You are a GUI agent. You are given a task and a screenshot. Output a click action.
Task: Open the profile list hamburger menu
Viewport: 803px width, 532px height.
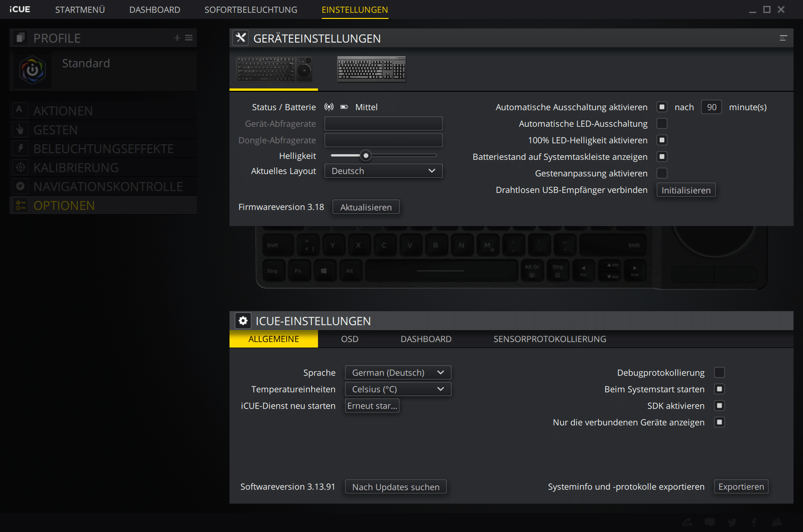[x=189, y=38]
